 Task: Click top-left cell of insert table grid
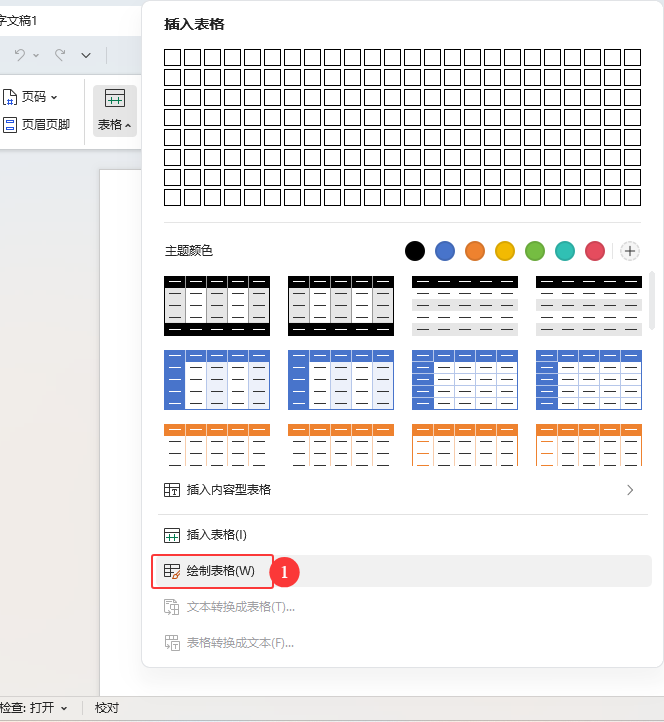pos(172,57)
